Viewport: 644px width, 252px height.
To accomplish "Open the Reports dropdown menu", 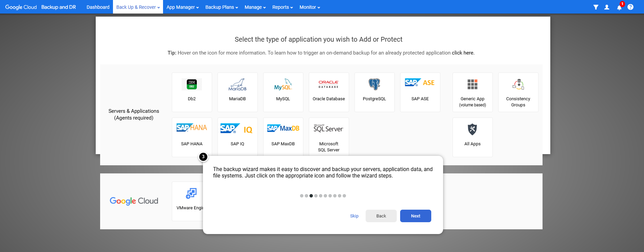I will pyautogui.click(x=283, y=7).
